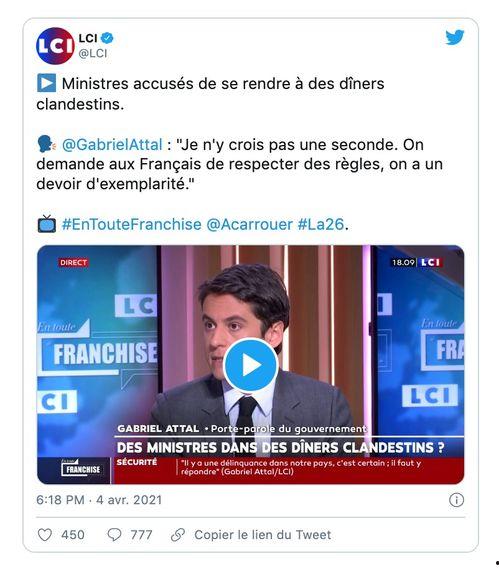The height and width of the screenshot is (569, 499).
Task: Click the 777 replies count
Action: pos(141,535)
